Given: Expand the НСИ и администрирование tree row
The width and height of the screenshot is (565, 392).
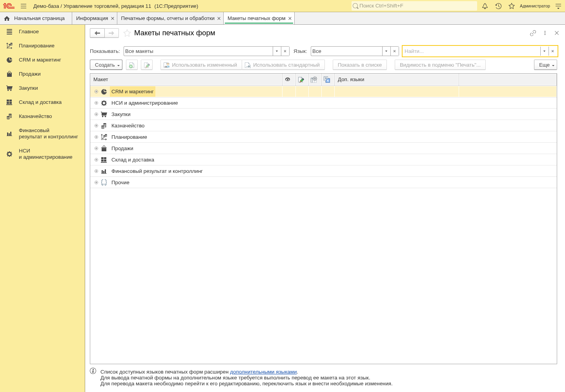Looking at the screenshot, I should 96,103.
